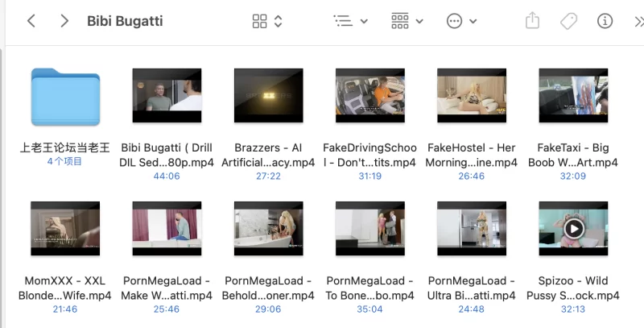The width and height of the screenshot is (644, 328).
Task: Click the Bibi Bugatti window title
Action: pyautogui.click(x=125, y=21)
